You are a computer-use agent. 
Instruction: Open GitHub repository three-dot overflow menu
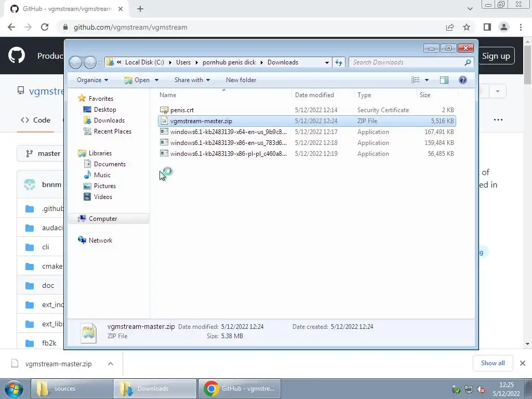coord(498,120)
